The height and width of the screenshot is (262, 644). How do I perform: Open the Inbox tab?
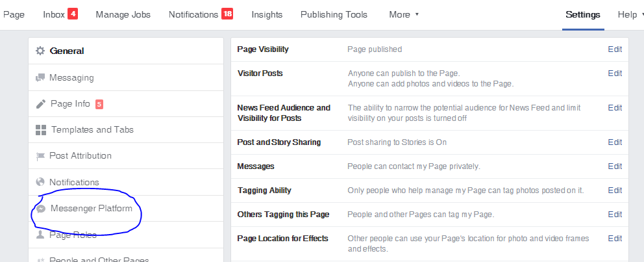click(x=54, y=15)
